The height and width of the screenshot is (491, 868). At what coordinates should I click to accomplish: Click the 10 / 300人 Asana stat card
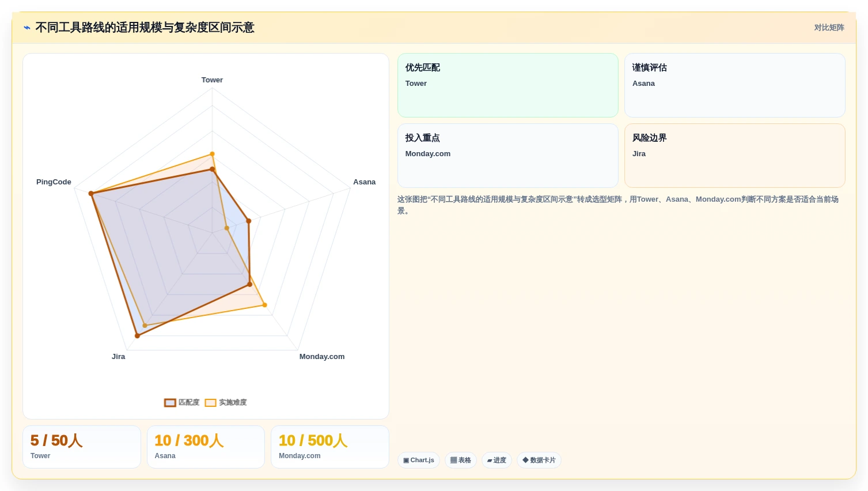click(206, 447)
